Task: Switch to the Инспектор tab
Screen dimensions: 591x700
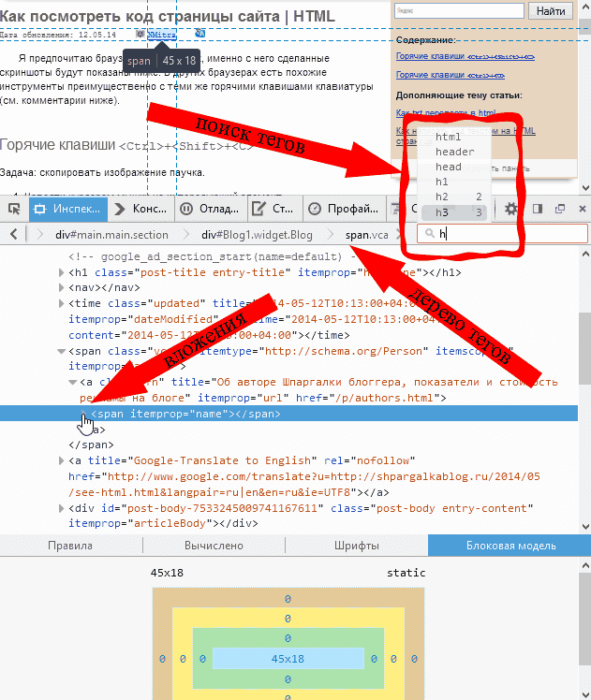Action: pyautogui.click(x=68, y=209)
